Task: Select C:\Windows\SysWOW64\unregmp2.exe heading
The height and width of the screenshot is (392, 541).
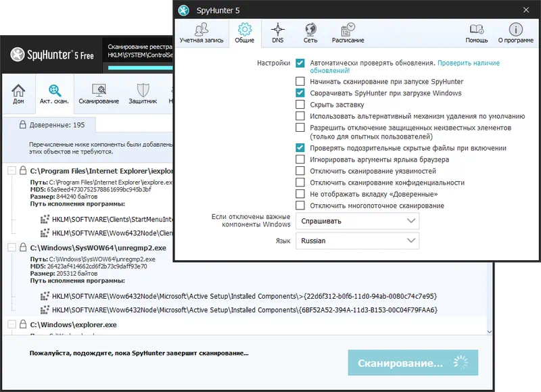Action: [98, 248]
